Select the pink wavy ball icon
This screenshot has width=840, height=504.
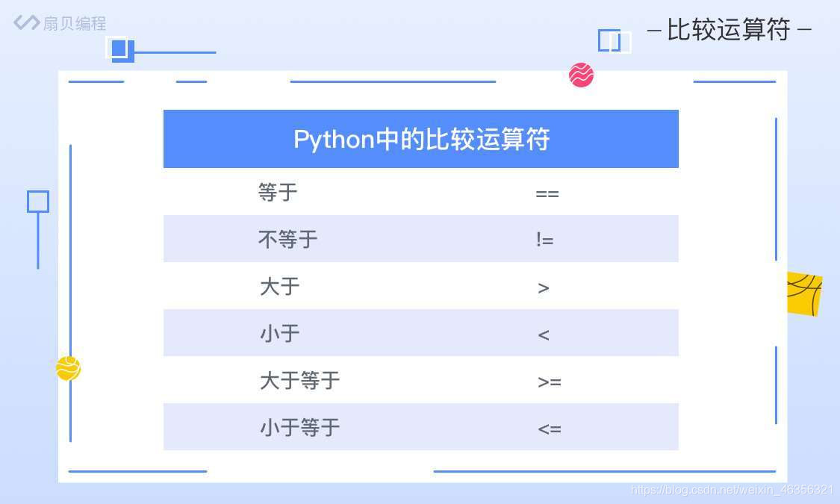(x=582, y=75)
